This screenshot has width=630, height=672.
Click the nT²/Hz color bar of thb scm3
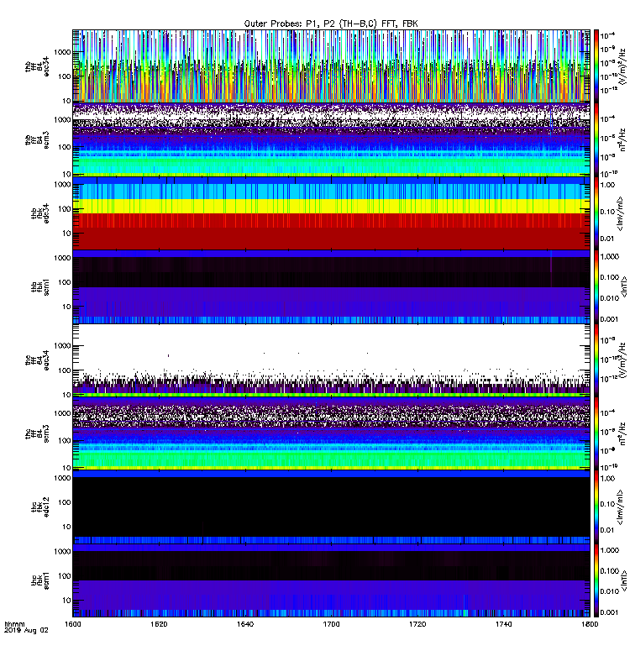click(x=596, y=139)
